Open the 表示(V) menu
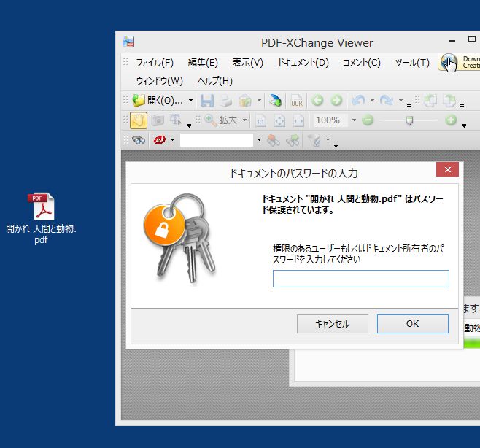480x448 pixels. click(x=247, y=63)
